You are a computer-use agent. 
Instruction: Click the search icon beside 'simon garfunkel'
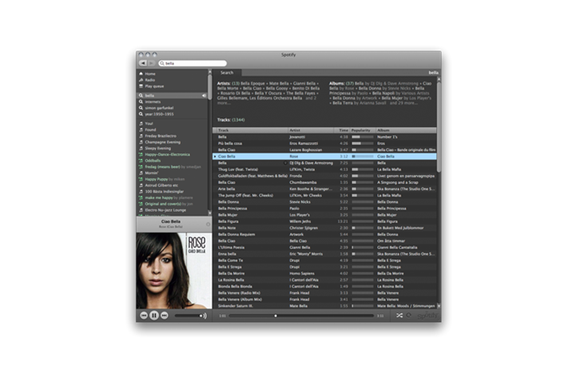[x=141, y=108]
